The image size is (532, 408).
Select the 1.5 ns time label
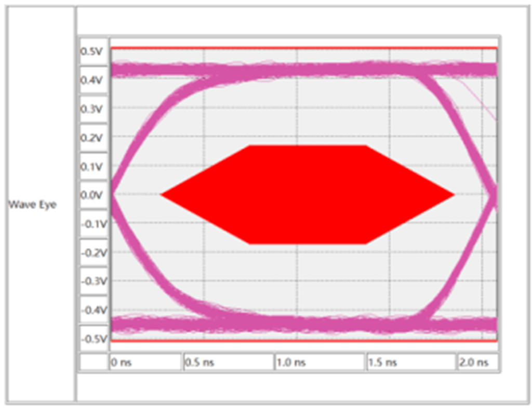[382, 363]
